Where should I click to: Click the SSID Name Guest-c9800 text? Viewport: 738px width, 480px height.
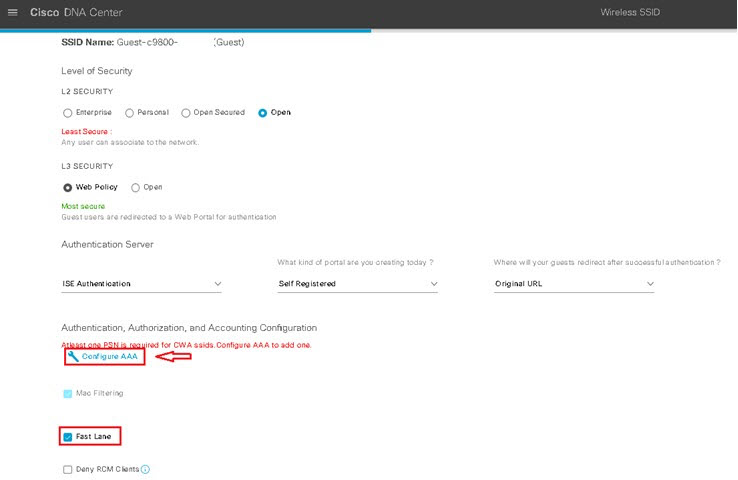coord(152,42)
